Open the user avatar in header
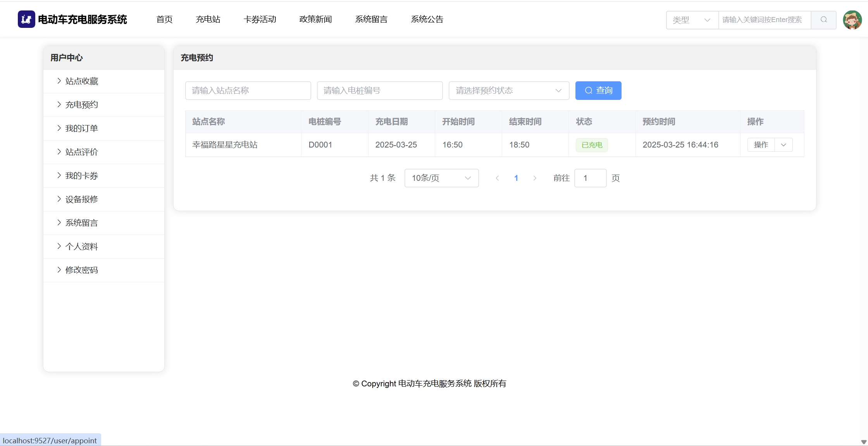This screenshot has width=868, height=446. pyautogui.click(x=852, y=20)
